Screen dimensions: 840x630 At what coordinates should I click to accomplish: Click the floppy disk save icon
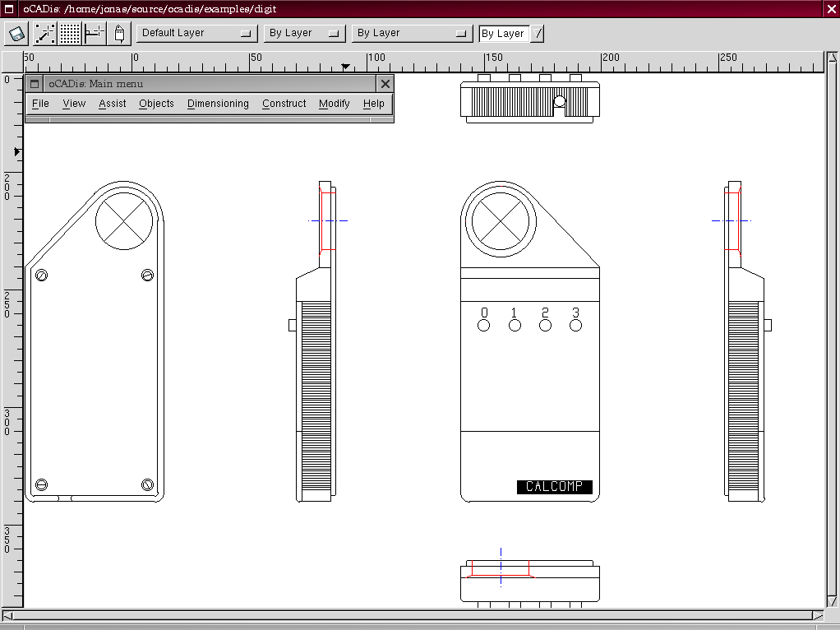17,34
